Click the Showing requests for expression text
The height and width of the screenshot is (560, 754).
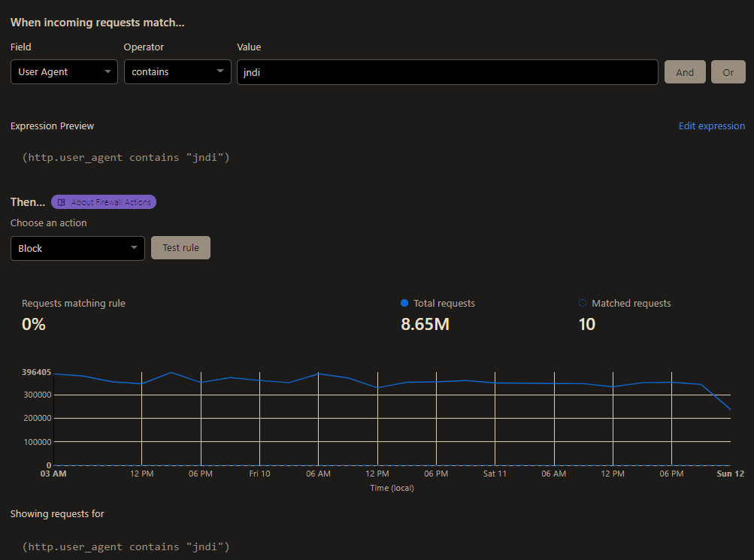[126, 547]
